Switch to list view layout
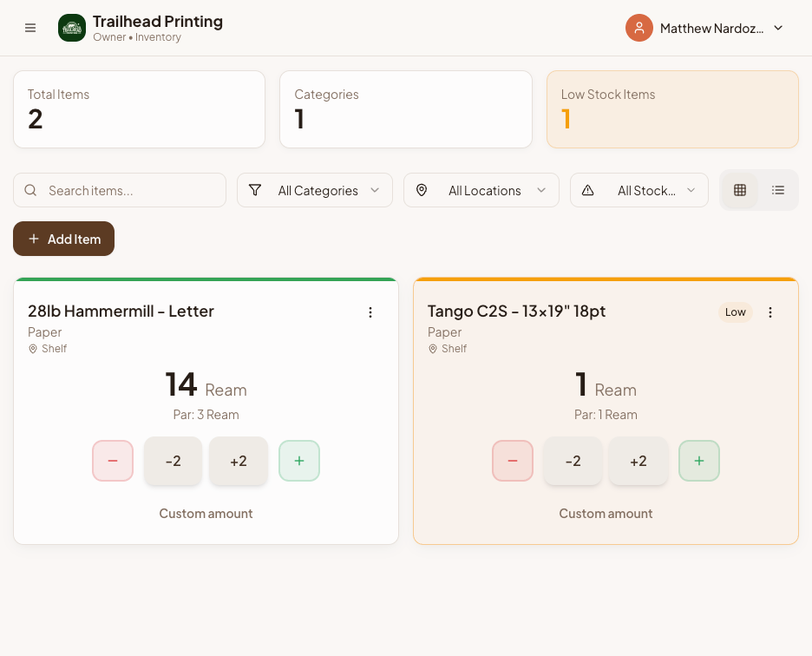 pyautogui.click(x=778, y=189)
